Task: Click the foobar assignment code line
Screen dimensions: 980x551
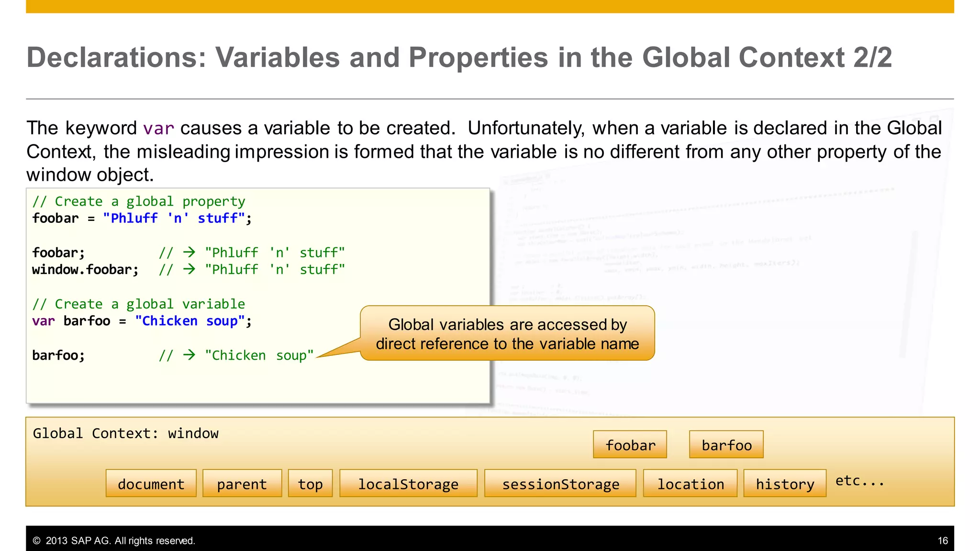Action: tap(142, 219)
